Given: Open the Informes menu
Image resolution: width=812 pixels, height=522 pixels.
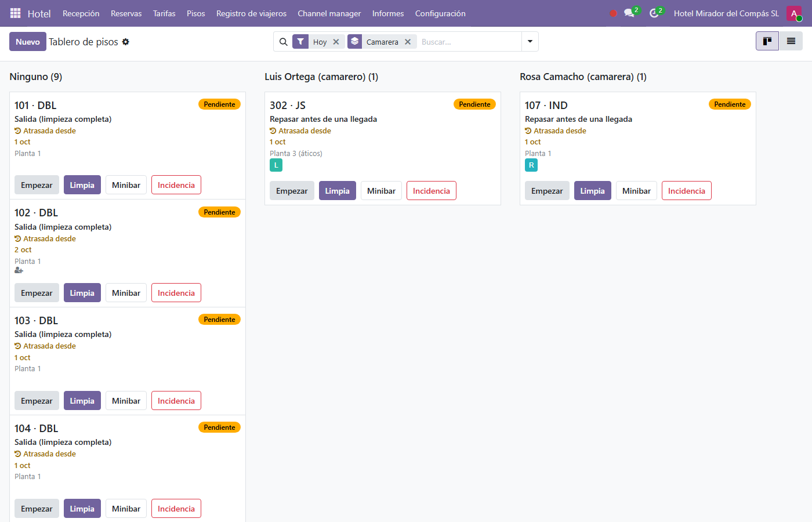Looking at the screenshot, I should click(388, 13).
